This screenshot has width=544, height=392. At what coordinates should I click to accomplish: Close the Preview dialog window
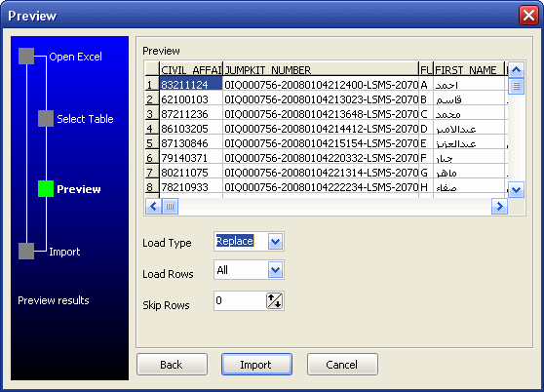point(528,16)
